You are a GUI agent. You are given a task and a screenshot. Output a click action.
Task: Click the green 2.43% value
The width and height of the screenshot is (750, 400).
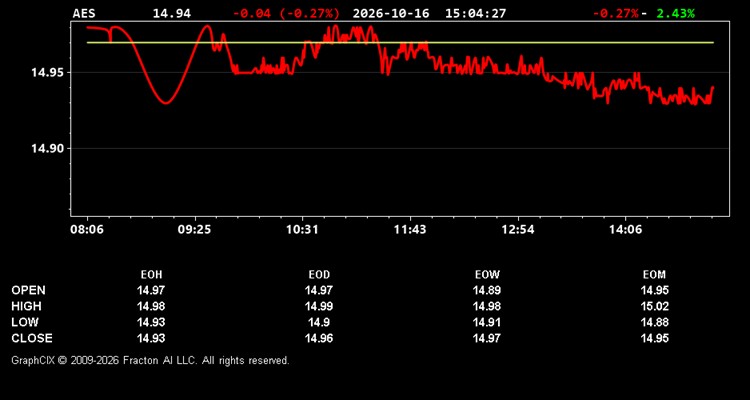click(675, 14)
